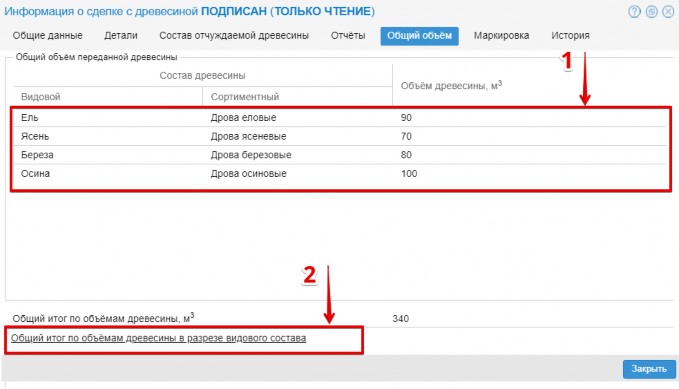Click the Закрыть button
Viewport: 679px width, 389px height.
[x=649, y=369]
